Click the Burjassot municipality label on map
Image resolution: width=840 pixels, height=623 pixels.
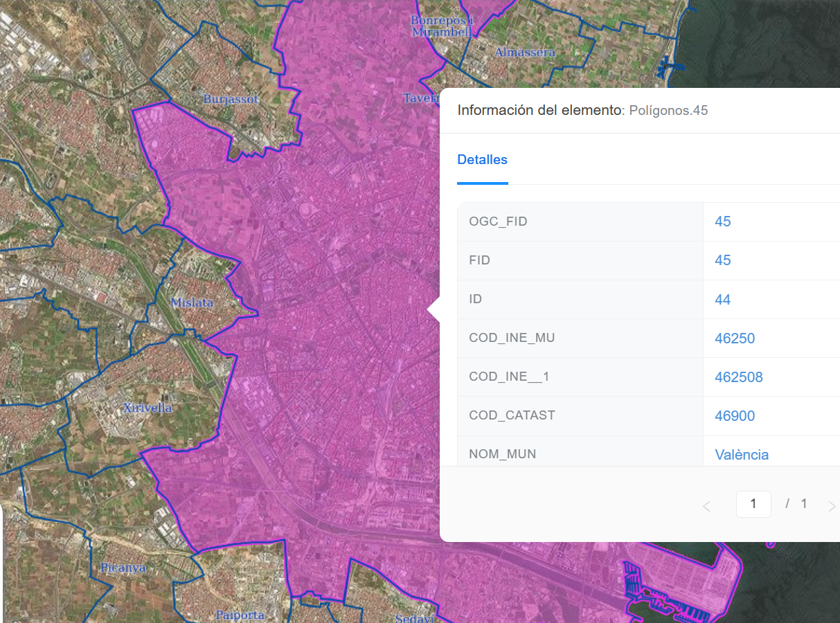[x=231, y=100]
